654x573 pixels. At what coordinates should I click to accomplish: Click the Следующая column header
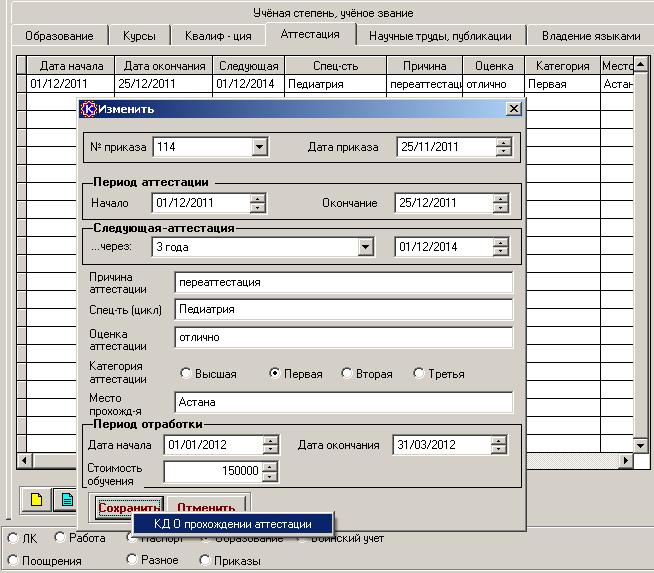pyautogui.click(x=249, y=66)
